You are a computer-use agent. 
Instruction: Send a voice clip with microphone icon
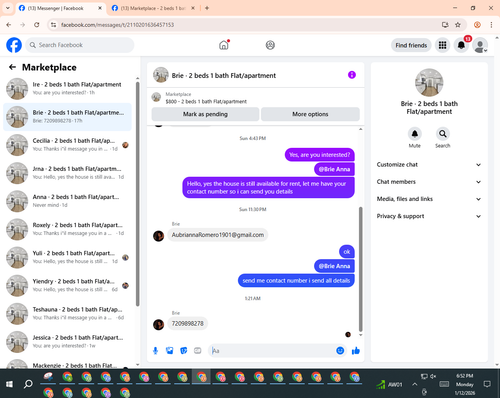(155, 351)
